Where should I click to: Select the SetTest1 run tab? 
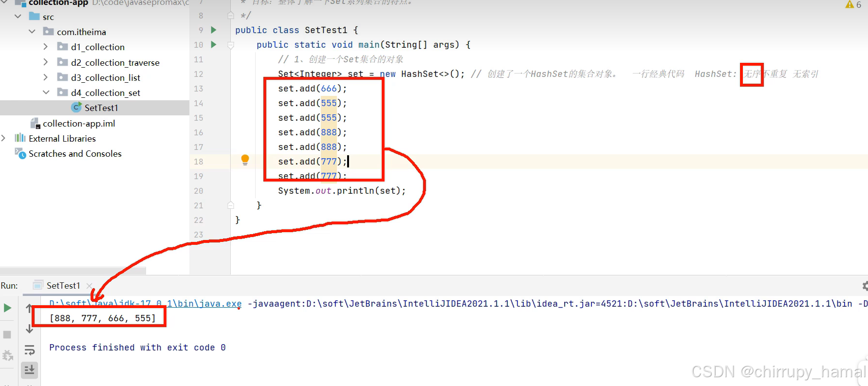click(63, 286)
